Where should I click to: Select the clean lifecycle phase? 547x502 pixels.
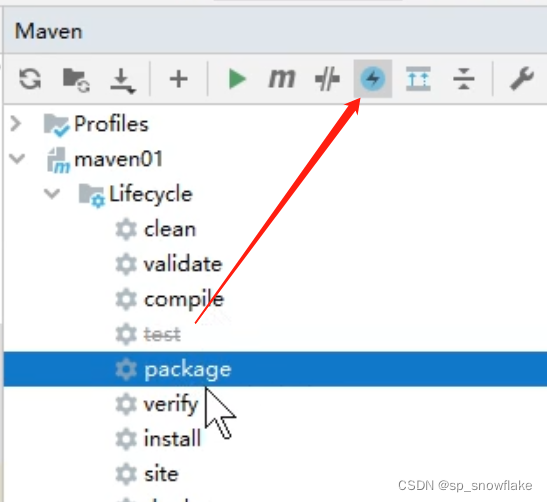click(x=170, y=230)
